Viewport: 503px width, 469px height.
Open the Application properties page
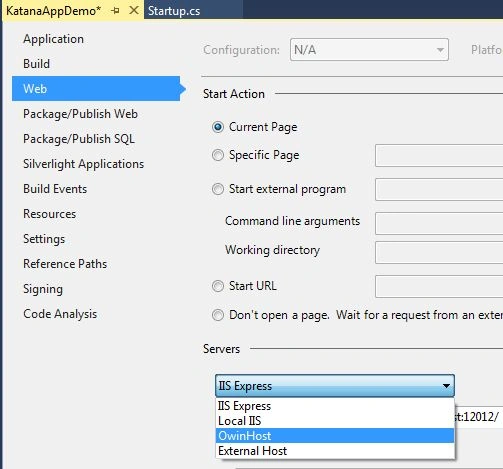53,39
